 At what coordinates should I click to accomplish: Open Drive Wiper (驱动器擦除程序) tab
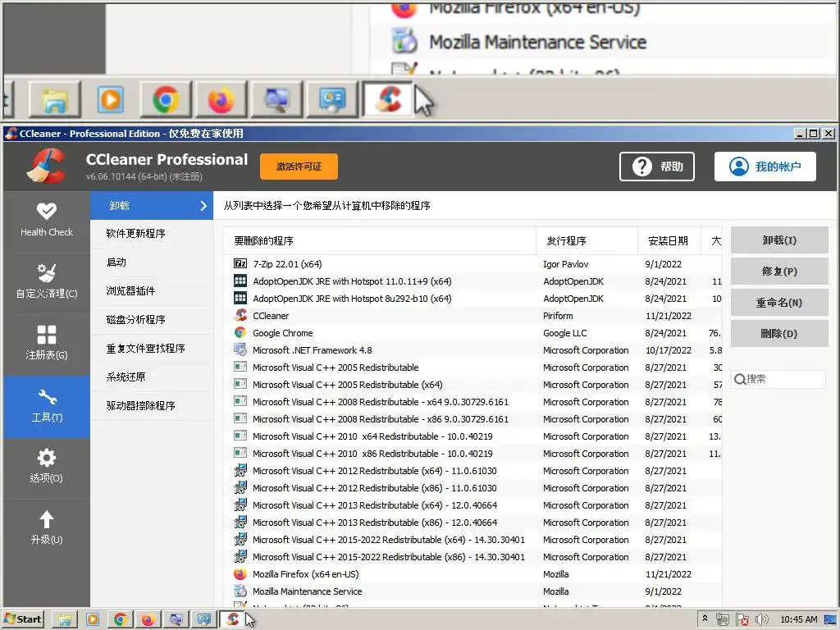[x=152, y=405]
